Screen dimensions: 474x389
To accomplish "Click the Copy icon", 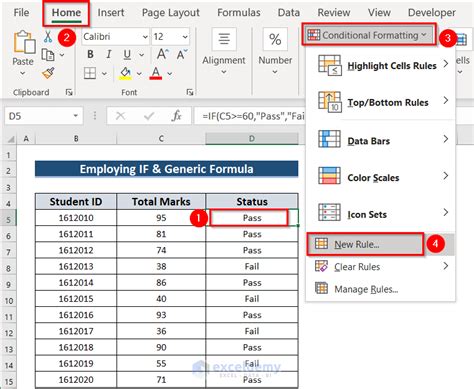I will tap(48, 55).
